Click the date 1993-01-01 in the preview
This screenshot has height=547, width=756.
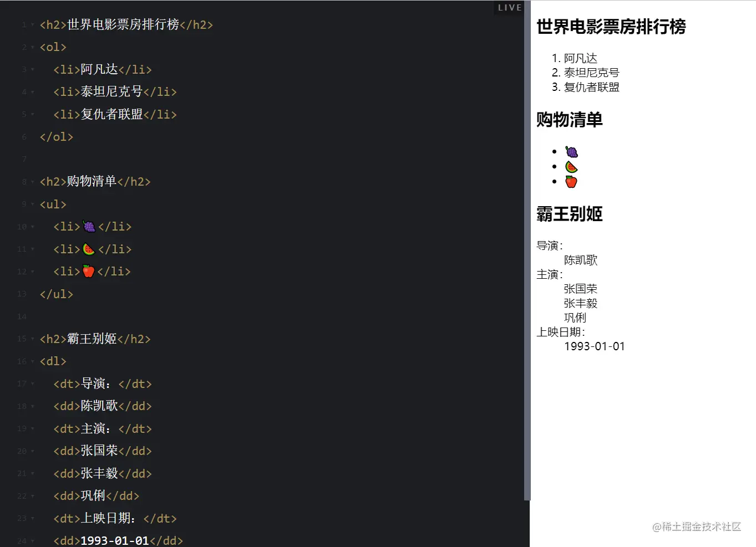point(595,346)
